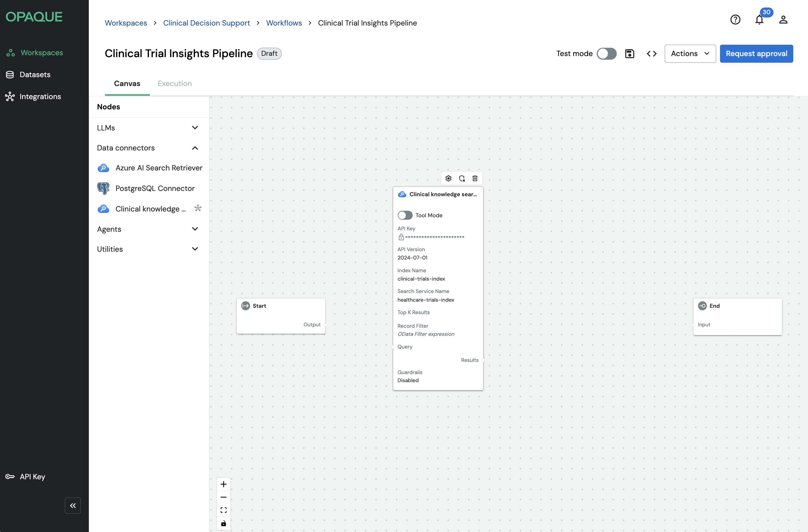Screen dimensions: 808x532
Task: Open the Actions dropdown
Action: click(x=690, y=54)
